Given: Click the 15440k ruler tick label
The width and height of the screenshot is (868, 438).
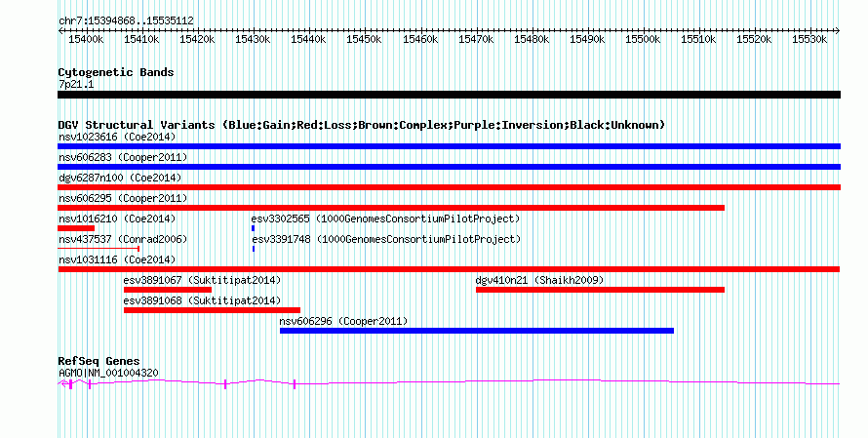Looking at the screenshot, I should tap(308, 39).
